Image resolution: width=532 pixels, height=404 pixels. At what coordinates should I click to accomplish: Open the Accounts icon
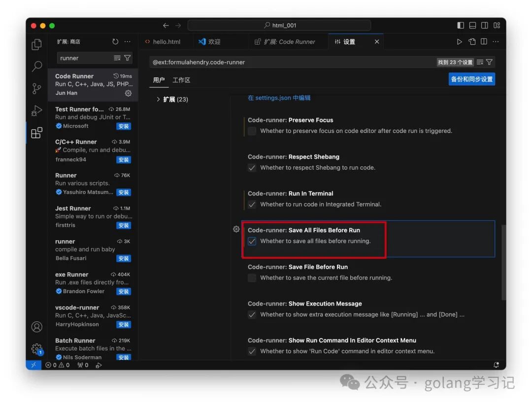pos(36,327)
